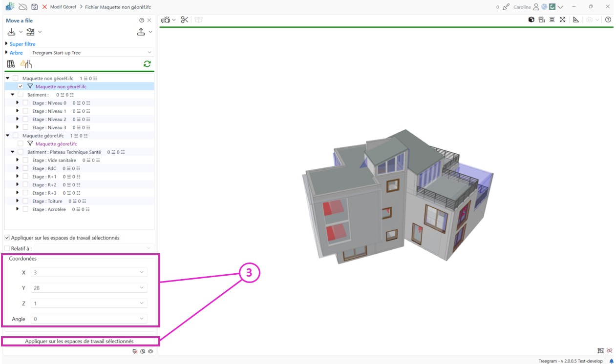Click the green refresh tree icon
Screen dimensions: 616x364
tap(147, 64)
